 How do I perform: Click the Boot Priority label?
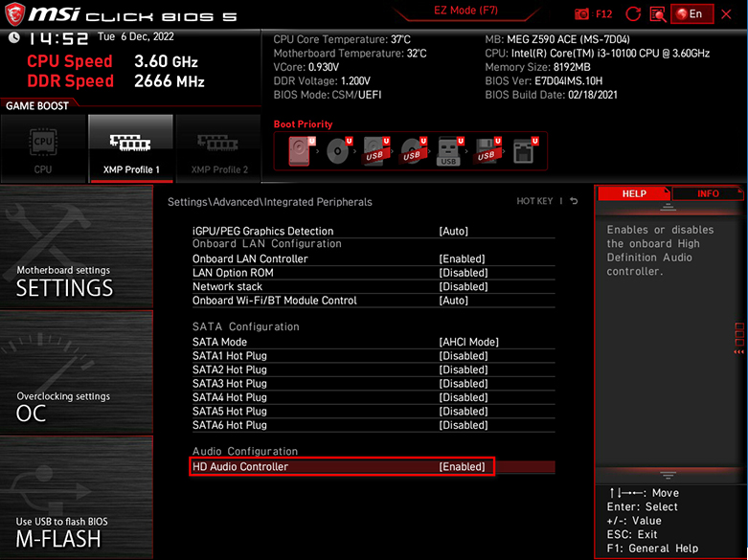pyautogui.click(x=303, y=124)
